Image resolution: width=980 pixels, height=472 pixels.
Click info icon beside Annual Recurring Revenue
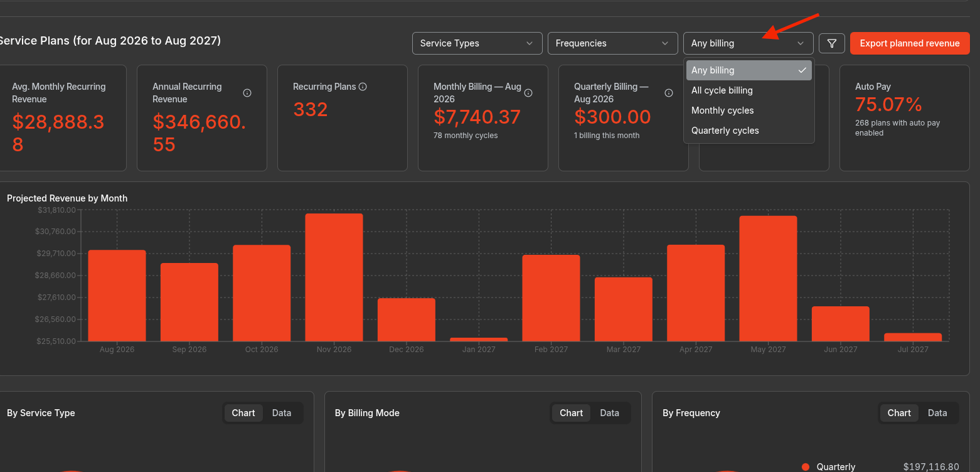coord(247,93)
